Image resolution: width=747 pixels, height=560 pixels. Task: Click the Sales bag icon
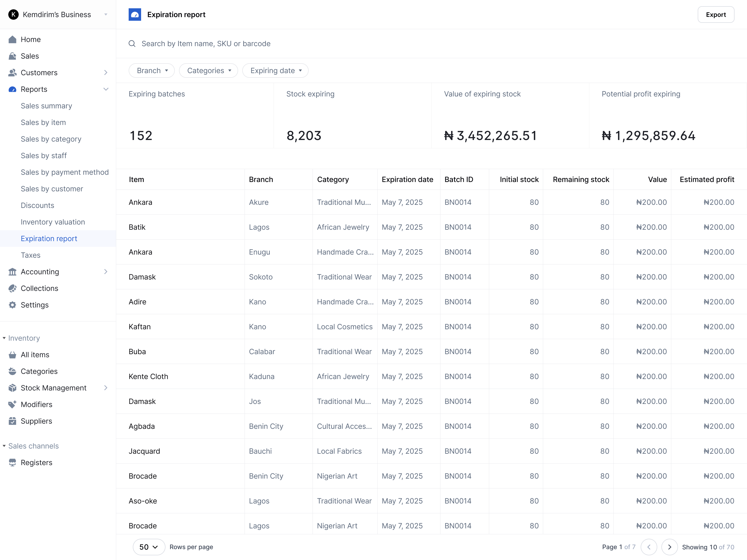12,56
